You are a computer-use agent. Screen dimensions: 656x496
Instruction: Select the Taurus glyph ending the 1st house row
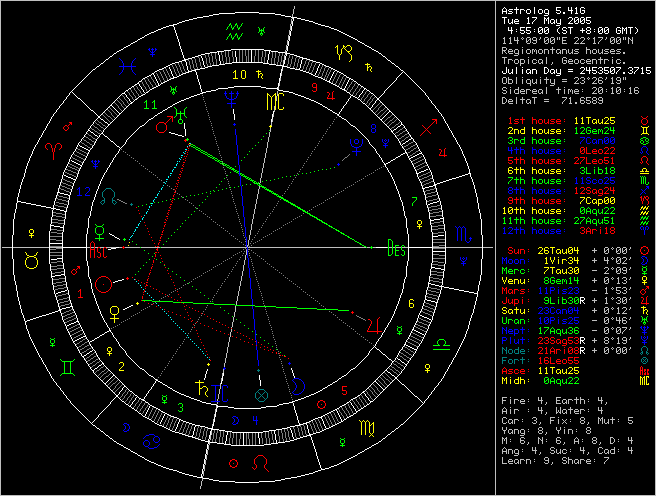click(644, 121)
